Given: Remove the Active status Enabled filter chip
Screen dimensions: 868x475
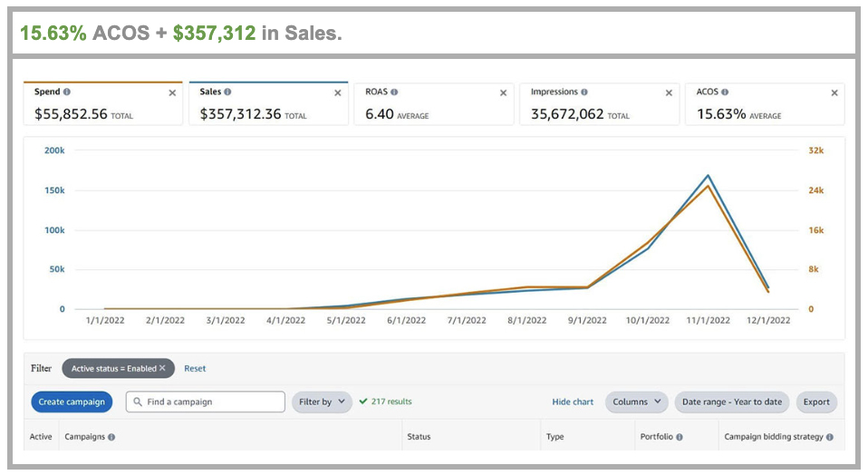Looking at the screenshot, I should click(x=163, y=368).
